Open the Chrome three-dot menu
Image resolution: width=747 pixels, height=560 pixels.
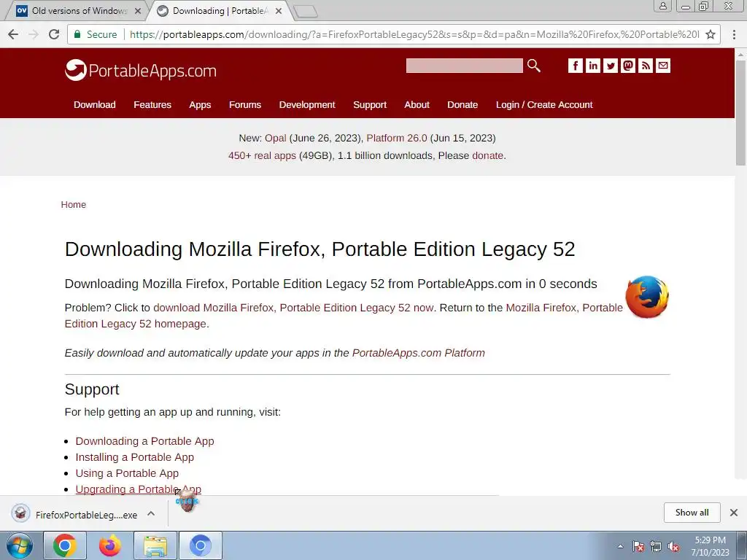[x=734, y=34]
